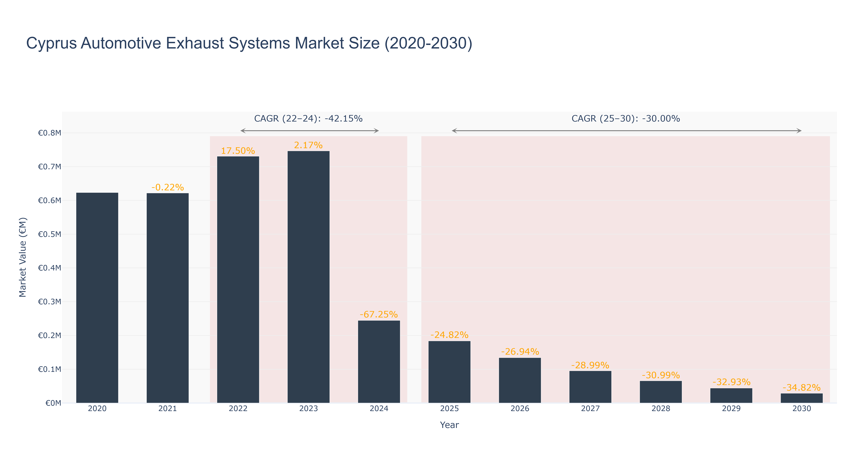The width and height of the screenshot is (868, 465).
Task: Click the -28.99% growth label
Action: (x=590, y=365)
